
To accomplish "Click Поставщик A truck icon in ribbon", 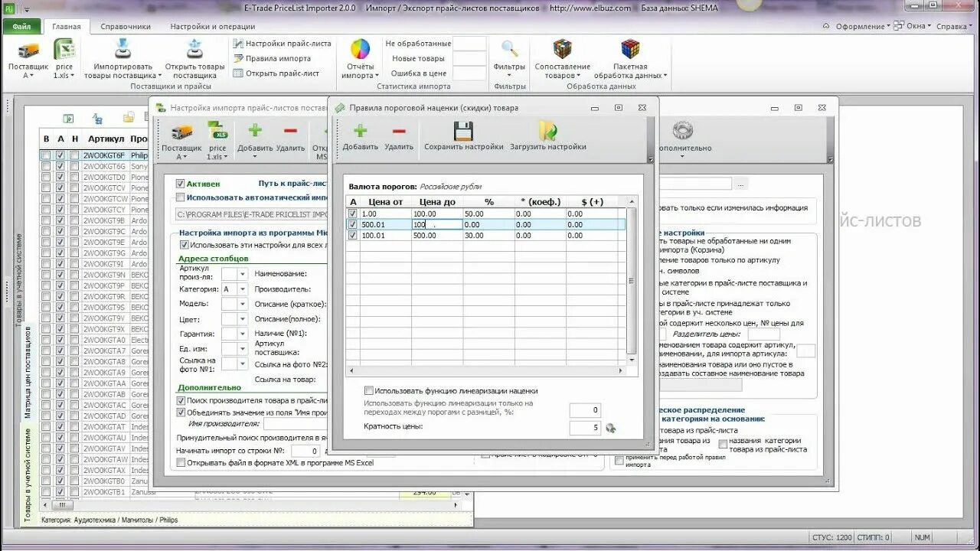I will (28, 51).
